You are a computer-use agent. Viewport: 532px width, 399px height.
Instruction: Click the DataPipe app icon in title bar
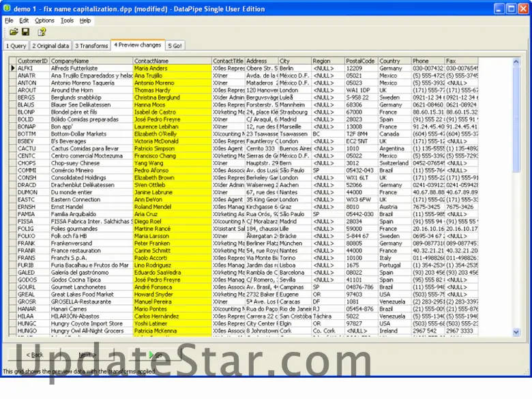tap(7, 8)
